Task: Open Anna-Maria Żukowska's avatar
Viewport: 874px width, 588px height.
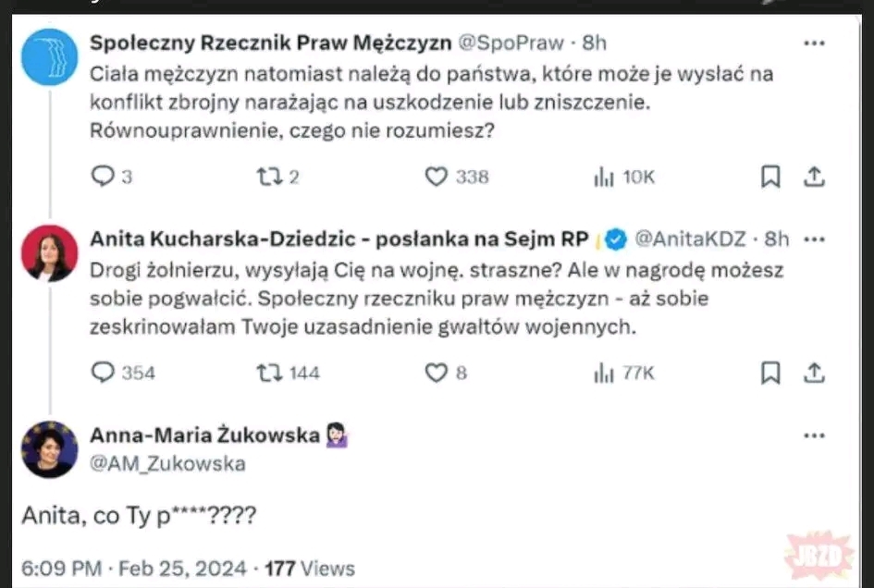Action: pos(49,449)
